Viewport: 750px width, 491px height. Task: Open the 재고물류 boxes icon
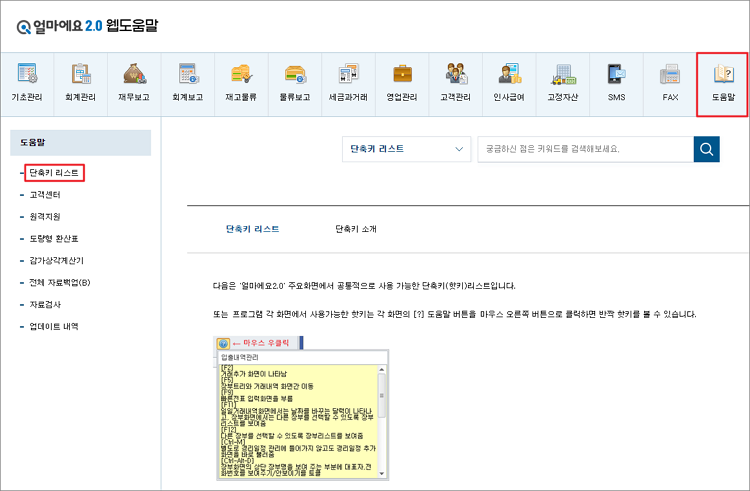pyautogui.click(x=242, y=74)
